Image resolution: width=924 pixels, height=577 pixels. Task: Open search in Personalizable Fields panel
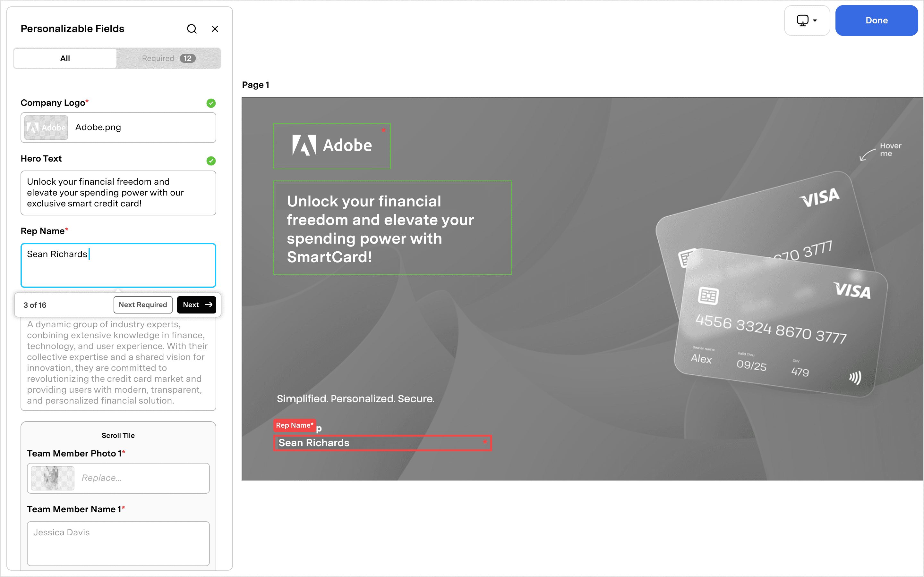[x=192, y=29]
